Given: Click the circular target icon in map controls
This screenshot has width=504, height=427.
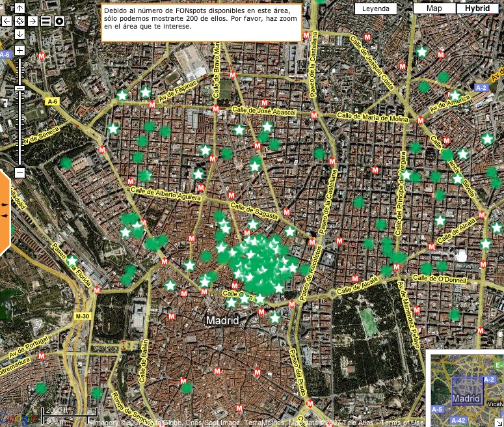Looking at the screenshot, I should (x=59, y=21).
